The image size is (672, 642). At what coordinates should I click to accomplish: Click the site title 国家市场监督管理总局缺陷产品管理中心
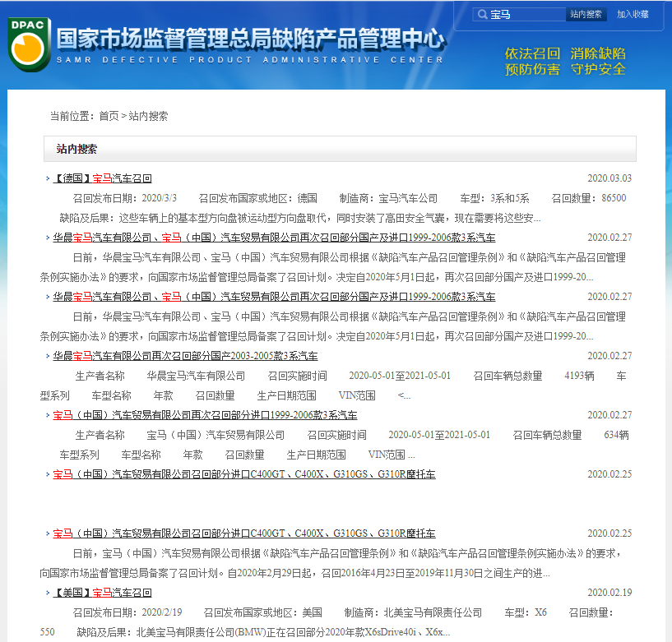tap(251, 39)
